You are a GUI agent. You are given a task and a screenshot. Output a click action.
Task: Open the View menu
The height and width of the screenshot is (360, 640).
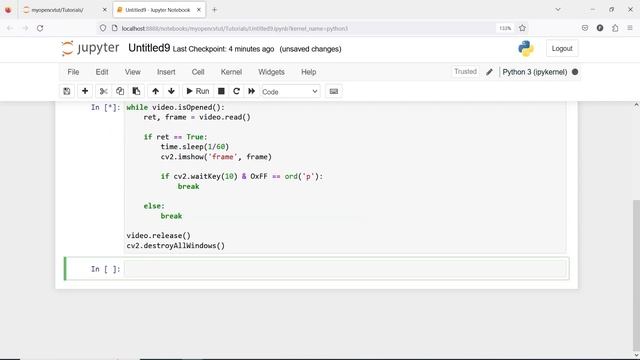(x=133, y=72)
